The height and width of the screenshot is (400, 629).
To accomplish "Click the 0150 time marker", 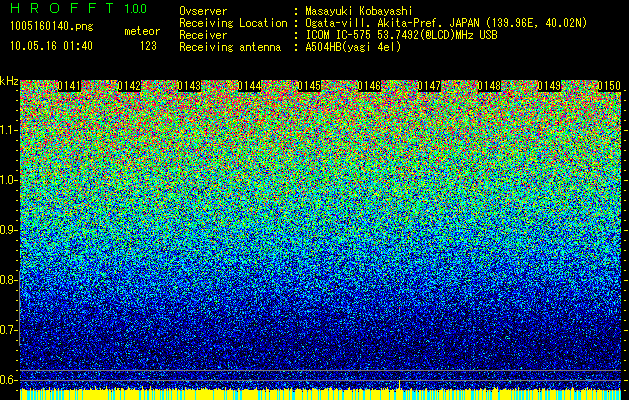I will pos(609,86).
